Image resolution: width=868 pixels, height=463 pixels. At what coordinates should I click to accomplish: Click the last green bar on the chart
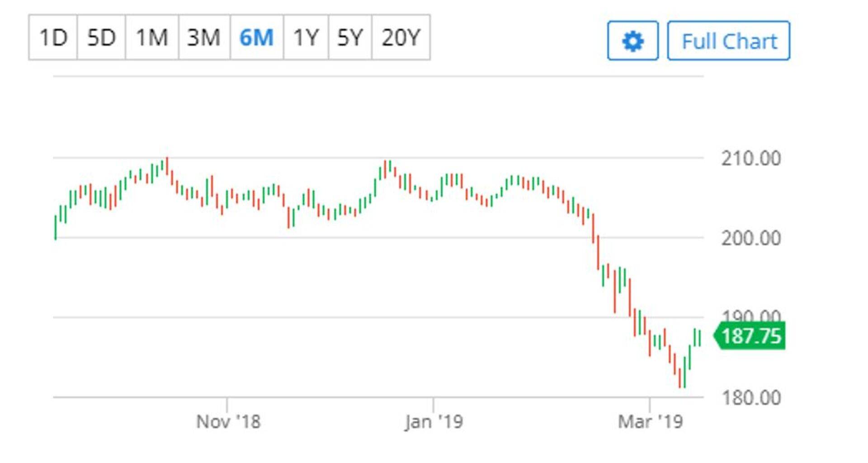[x=700, y=338]
